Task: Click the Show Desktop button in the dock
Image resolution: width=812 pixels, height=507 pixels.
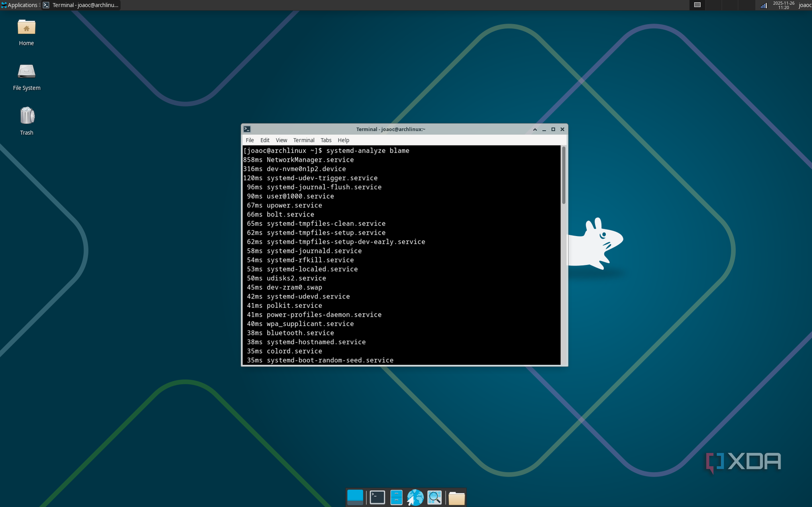Action: [x=355, y=497]
